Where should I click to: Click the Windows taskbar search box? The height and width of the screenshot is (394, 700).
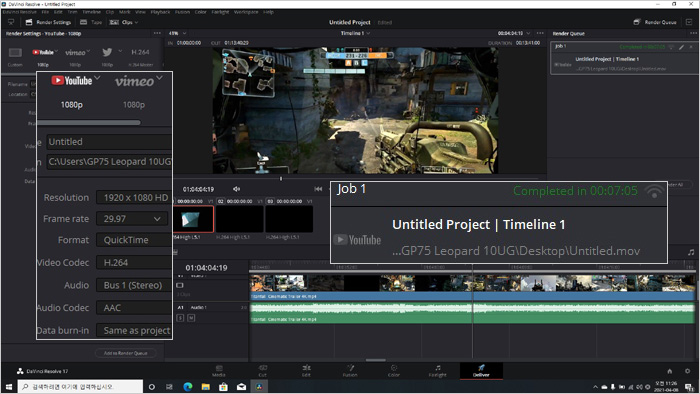click(x=81, y=386)
